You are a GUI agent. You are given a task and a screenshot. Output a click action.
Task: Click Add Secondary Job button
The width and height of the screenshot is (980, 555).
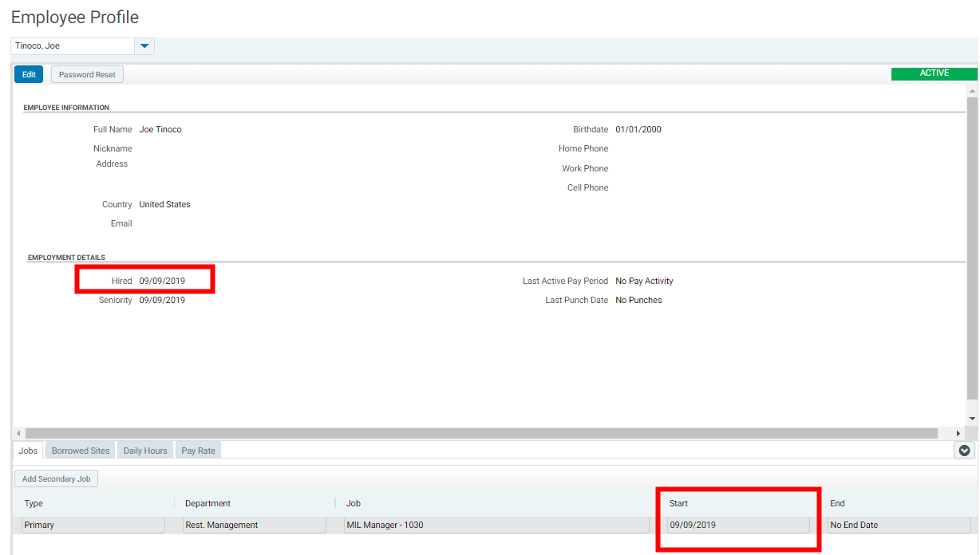point(56,478)
